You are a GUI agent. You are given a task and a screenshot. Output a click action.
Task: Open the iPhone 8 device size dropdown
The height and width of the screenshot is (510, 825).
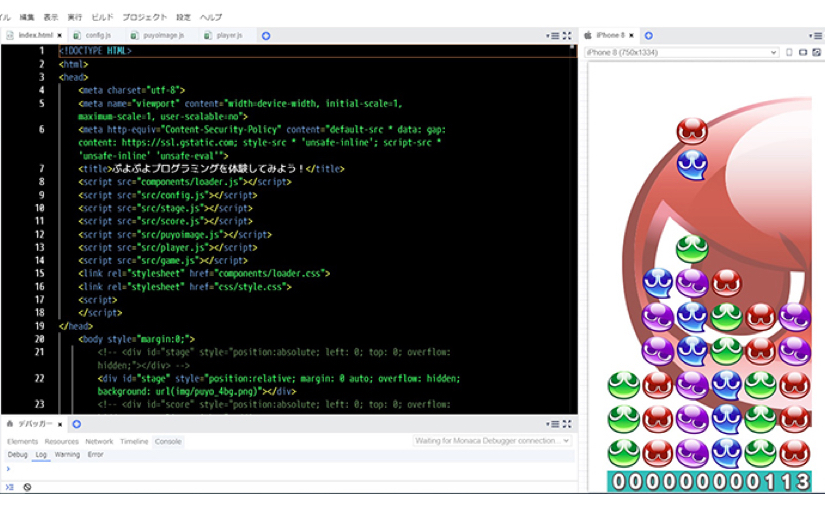click(x=681, y=52)
